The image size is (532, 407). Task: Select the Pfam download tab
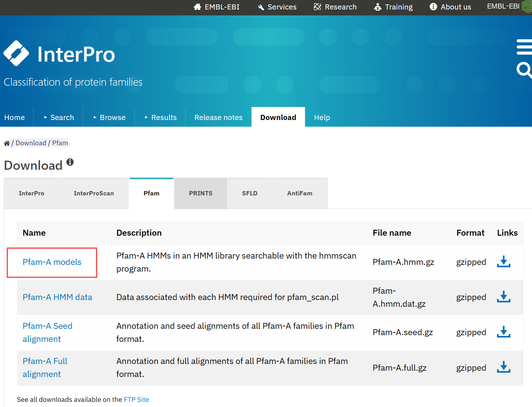point(151,193)
